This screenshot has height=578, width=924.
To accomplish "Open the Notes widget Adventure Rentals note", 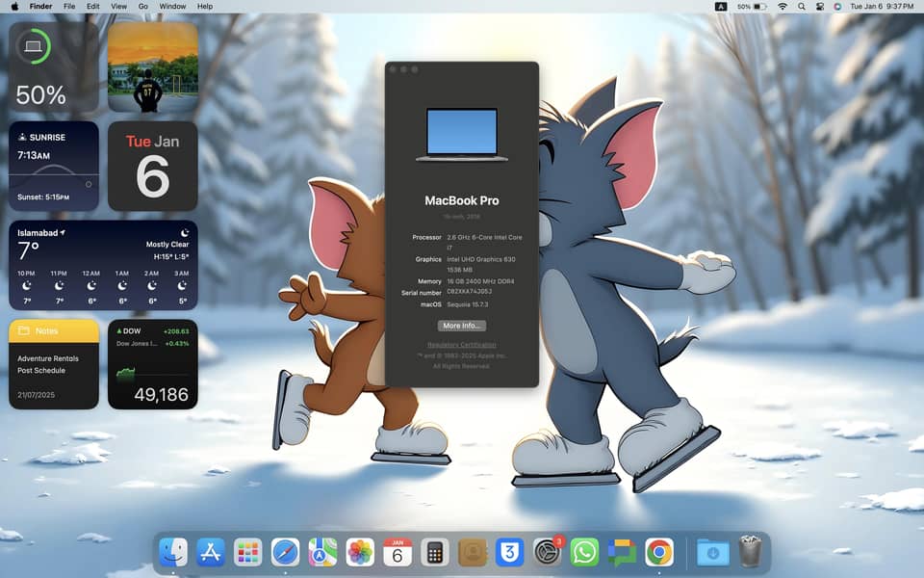I will 48,358.
